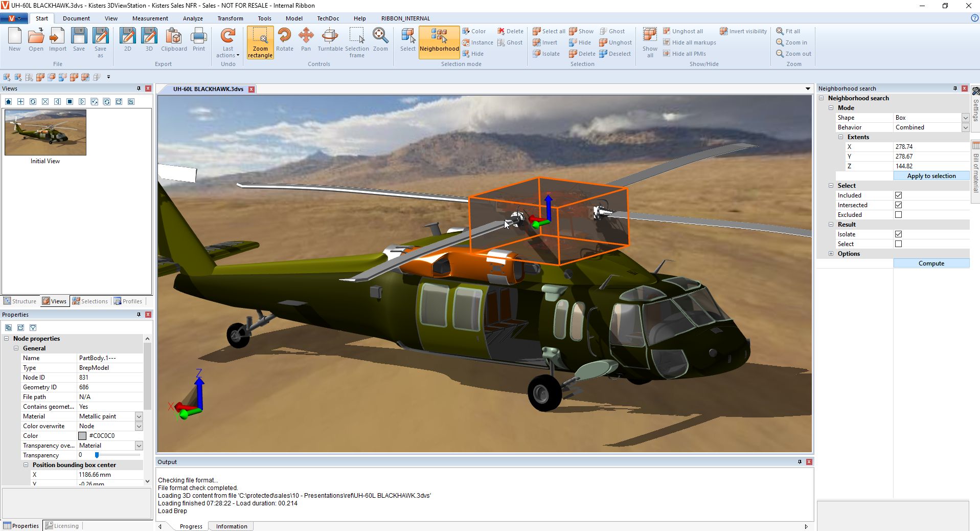Click the Import icon
Viewport: 980px width, 531px height.
click(x=58, y=40)
